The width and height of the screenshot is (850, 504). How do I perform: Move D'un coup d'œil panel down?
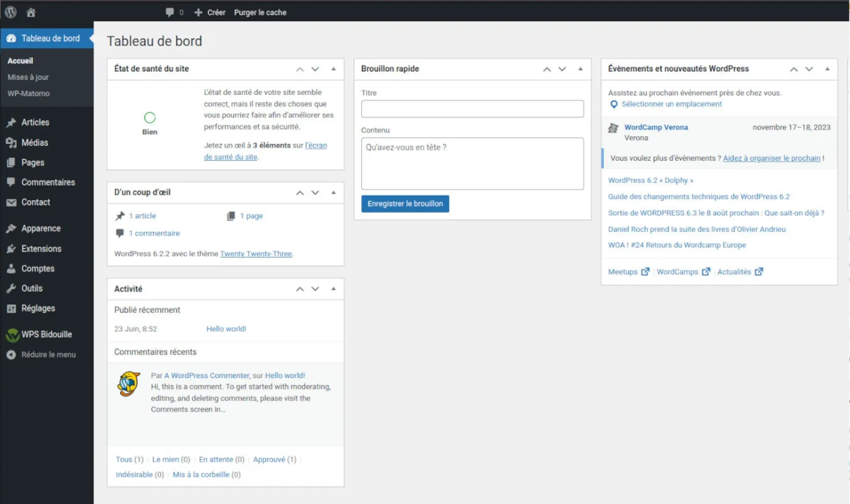coord(315,193)
